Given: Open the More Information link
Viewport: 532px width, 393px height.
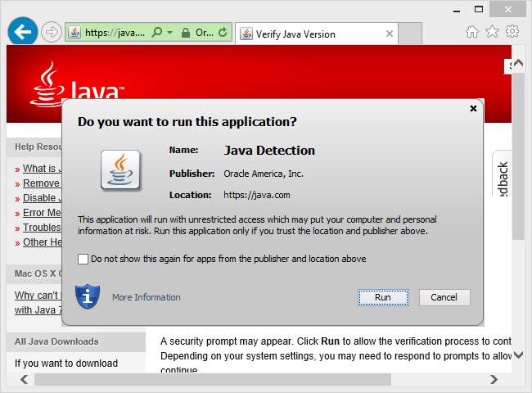Looking at the screenshot, I should [147, 297].
